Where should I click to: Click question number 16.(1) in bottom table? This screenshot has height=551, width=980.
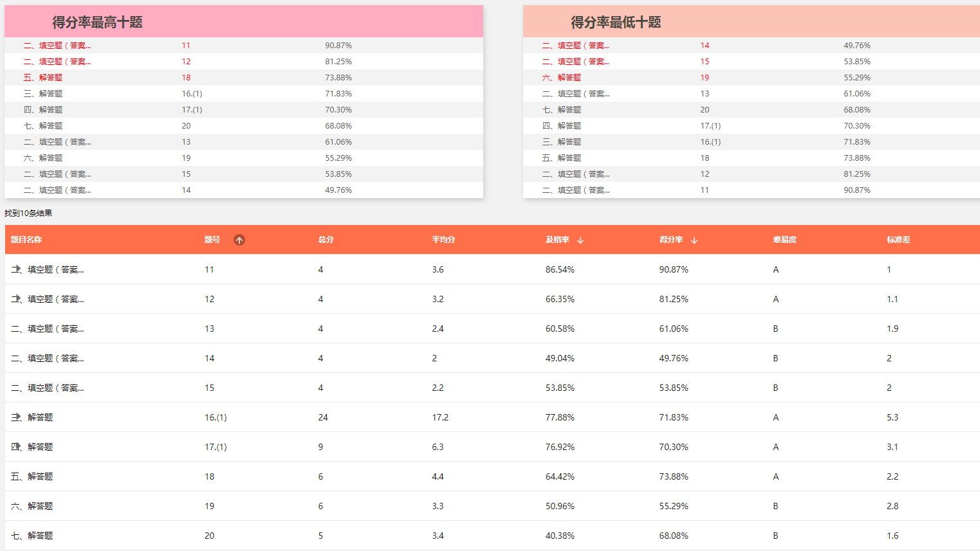tap(216, 417)
